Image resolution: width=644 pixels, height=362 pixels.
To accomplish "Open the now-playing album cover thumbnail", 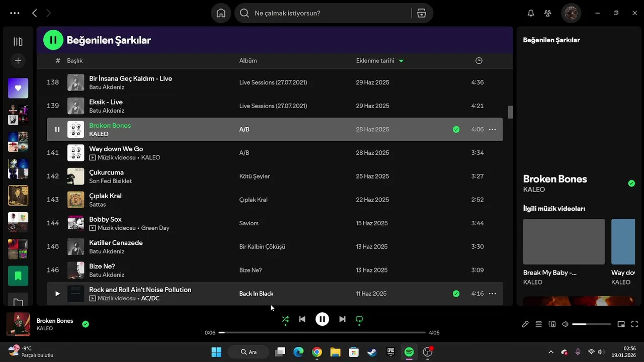I will pyautogui.click(x=18, y=324).
